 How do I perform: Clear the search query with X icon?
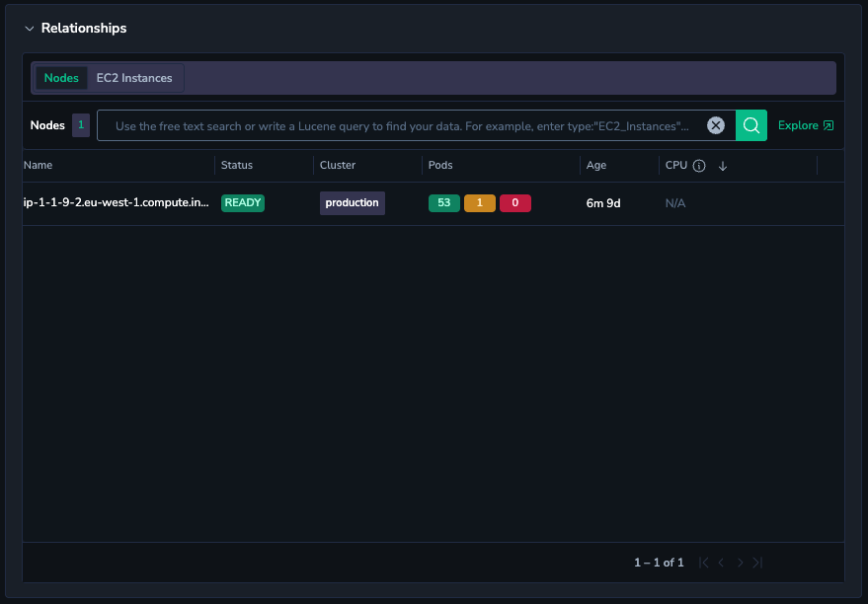tap(716, 125)
